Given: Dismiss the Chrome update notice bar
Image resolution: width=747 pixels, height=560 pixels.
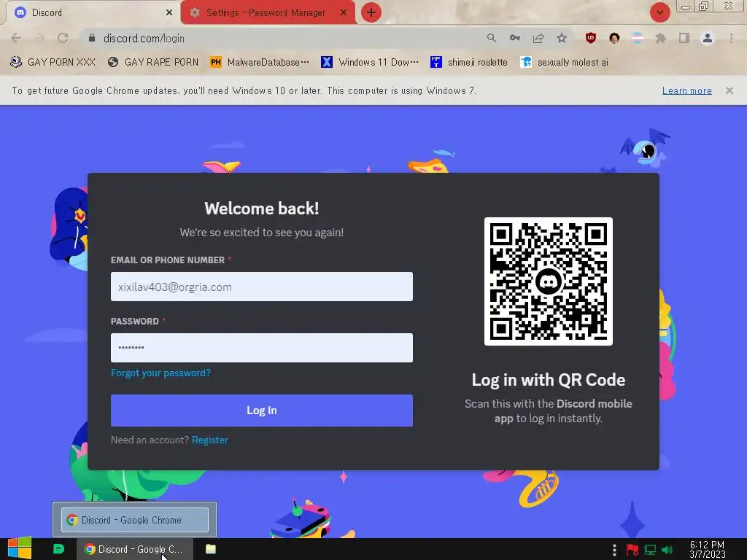Looking at the screenshot, I should 729,90.
